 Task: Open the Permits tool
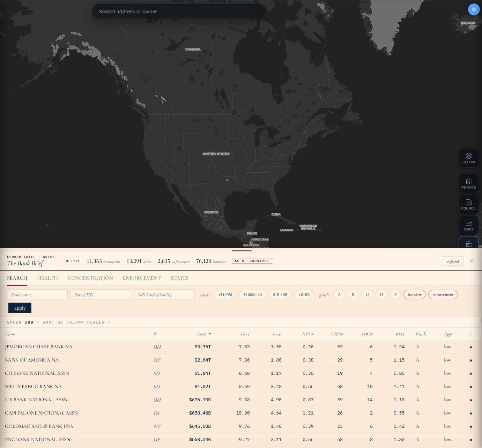[468, 183]
